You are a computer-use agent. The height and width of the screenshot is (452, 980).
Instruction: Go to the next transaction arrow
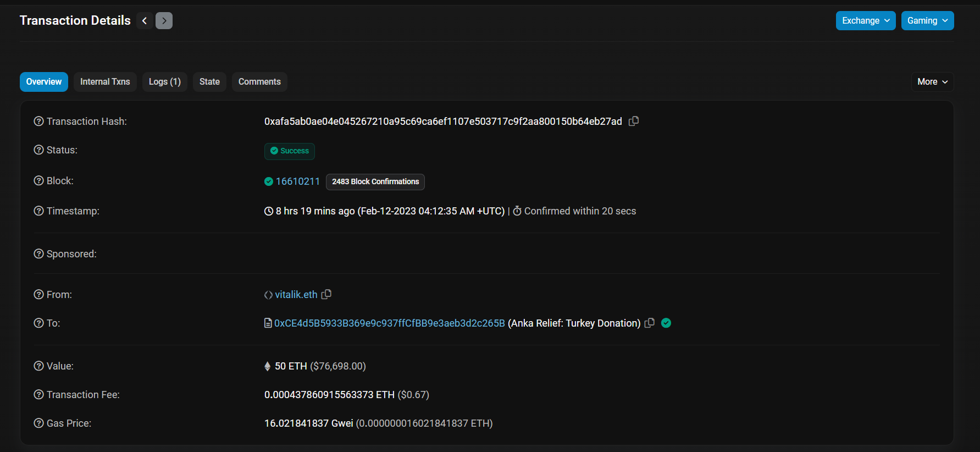[164, 20]
